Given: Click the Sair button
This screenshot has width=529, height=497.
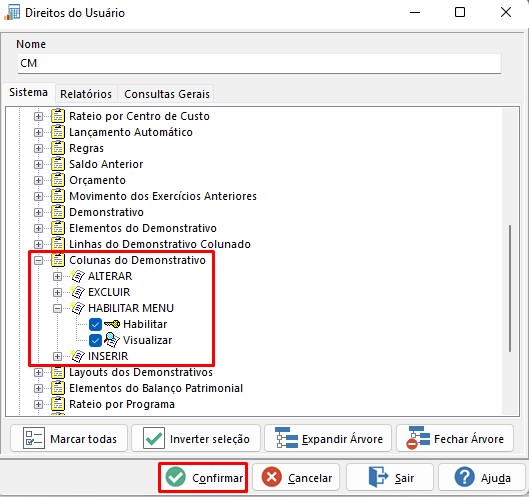Looking at the screenshot, I should click(x=390, y=477).
